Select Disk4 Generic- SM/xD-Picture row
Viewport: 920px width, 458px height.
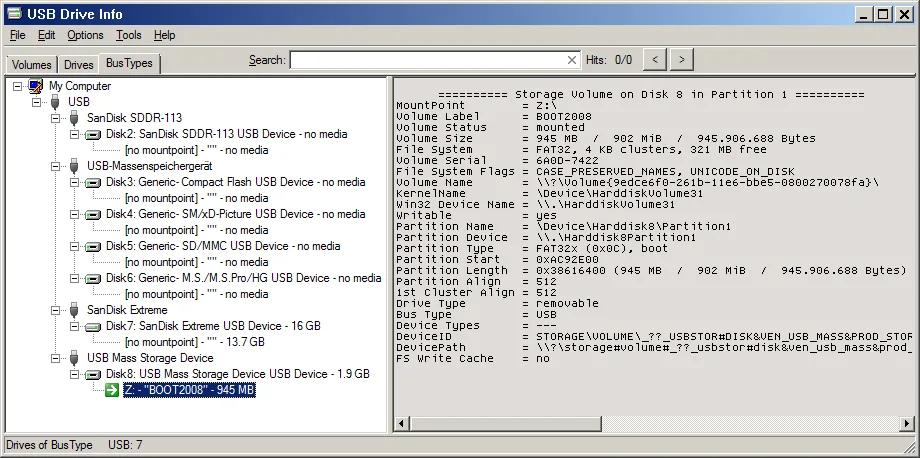pyautogui.click(x=235, y=214)
